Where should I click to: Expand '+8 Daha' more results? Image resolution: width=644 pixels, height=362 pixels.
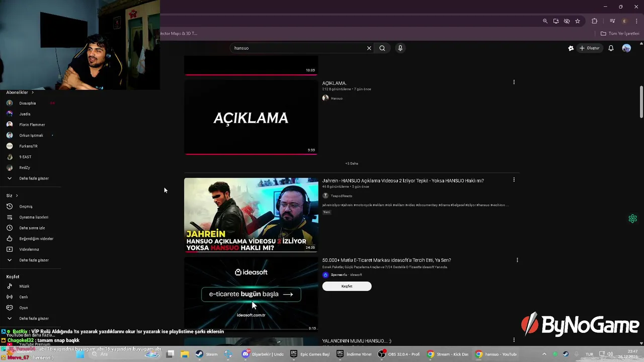352,163
